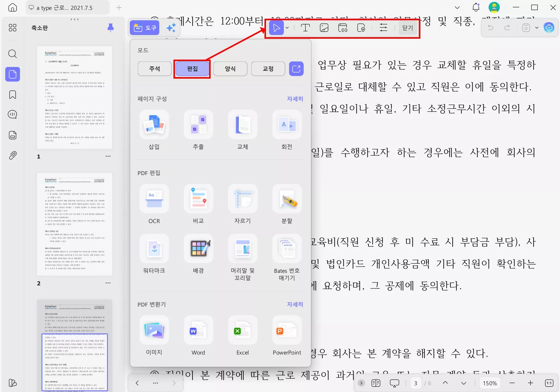Viewport: 560px width, 392px height.
Task: Switch to 주석 (annotation) mode
Action: pyautogui.click(x=154, y=69)
